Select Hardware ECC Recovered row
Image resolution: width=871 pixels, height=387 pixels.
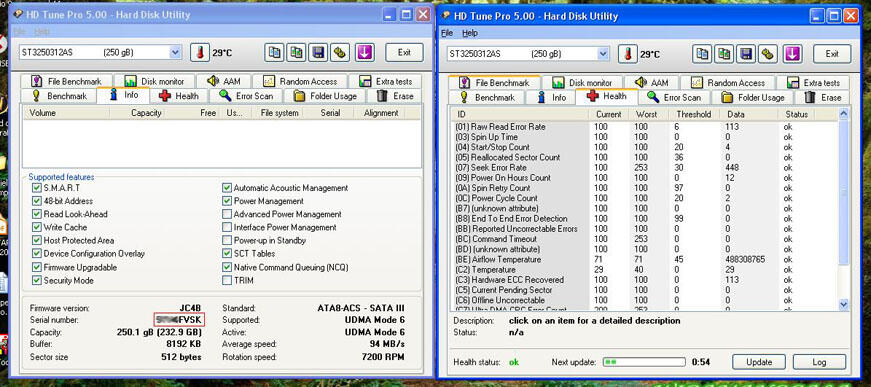click(x=644, y=280)
